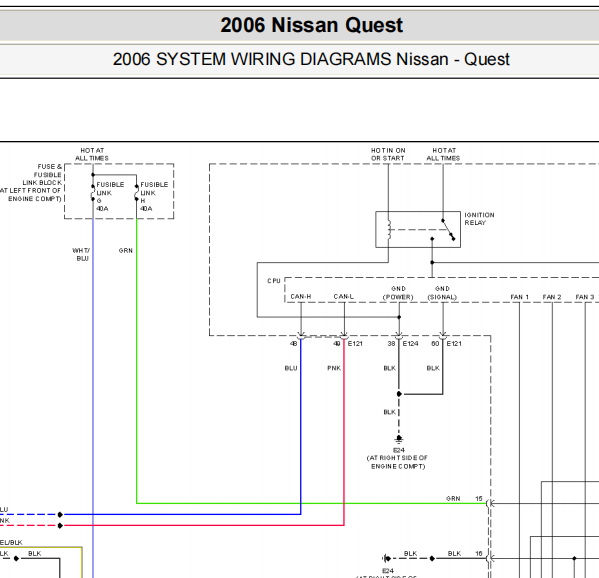Click the 'GRN' label beside fusible link H wire
Screen dimensions: 599x578
(x=126, y=251)
